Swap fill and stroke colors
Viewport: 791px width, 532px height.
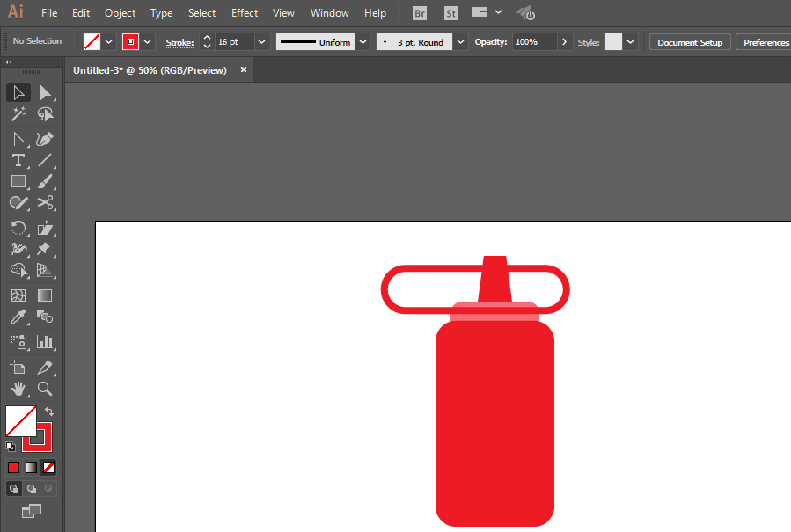(49, 412)
